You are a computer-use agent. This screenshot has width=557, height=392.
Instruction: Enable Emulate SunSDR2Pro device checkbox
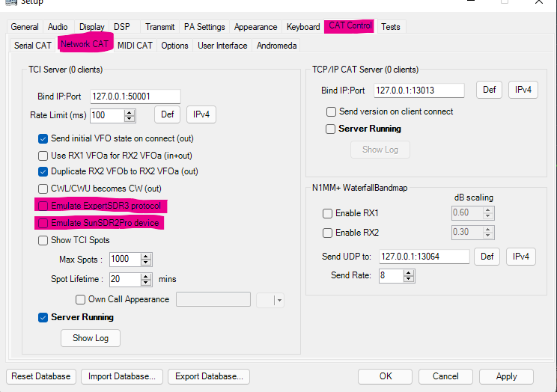(43, 223)
